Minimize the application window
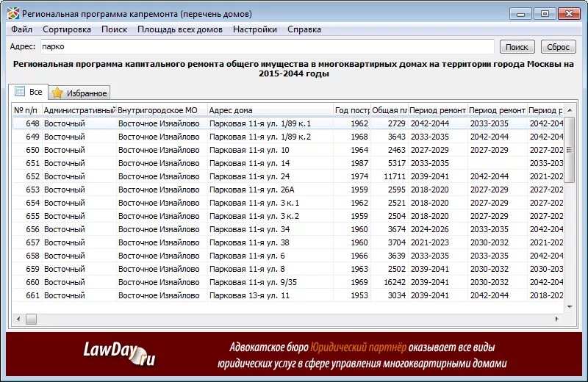The image size is (588, 382). click(x=520, y=14)
